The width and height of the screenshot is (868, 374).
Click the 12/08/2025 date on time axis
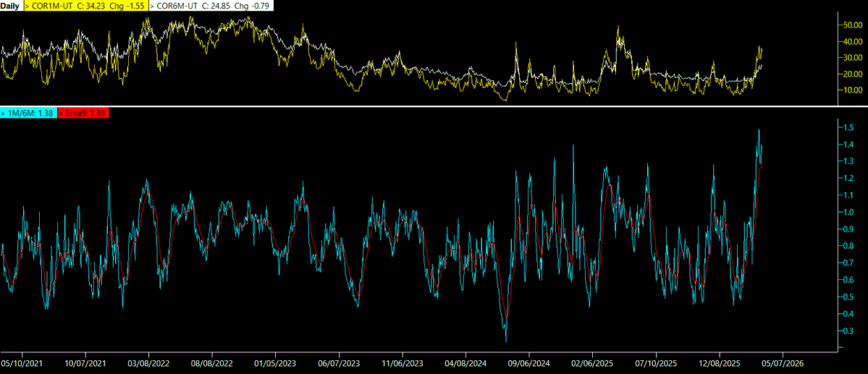(x=720, y=364)
